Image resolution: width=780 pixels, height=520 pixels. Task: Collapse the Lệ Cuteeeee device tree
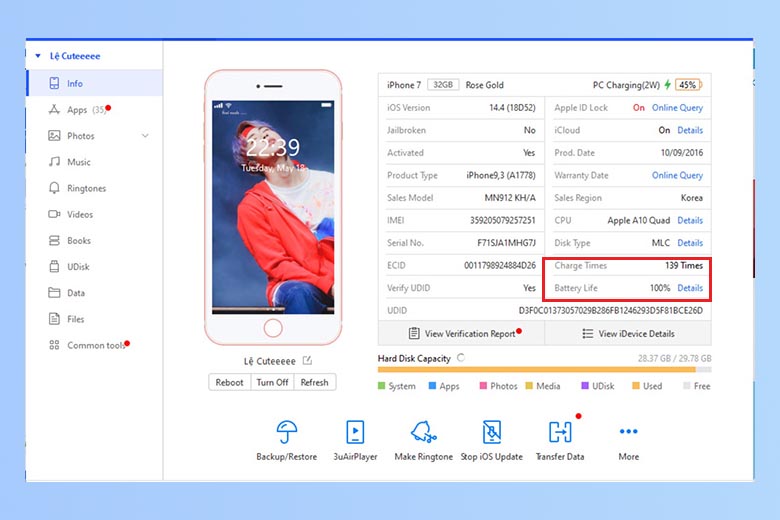[37, 57]
